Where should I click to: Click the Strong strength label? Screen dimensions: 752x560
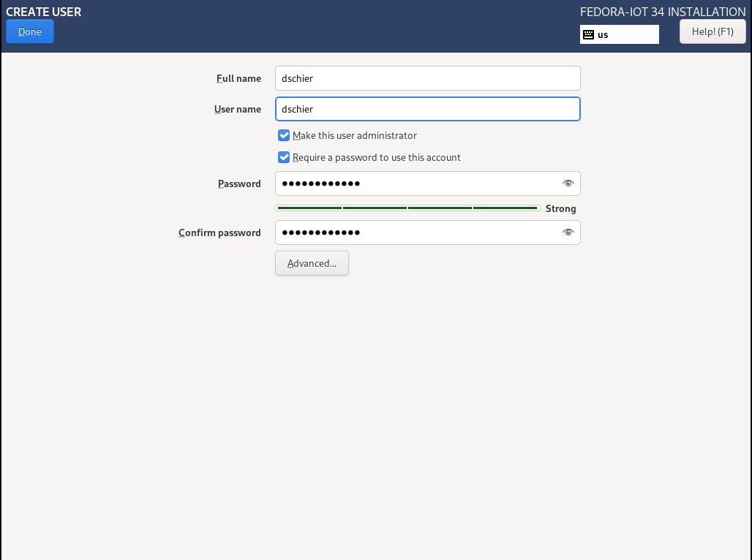tap(560, 208)
